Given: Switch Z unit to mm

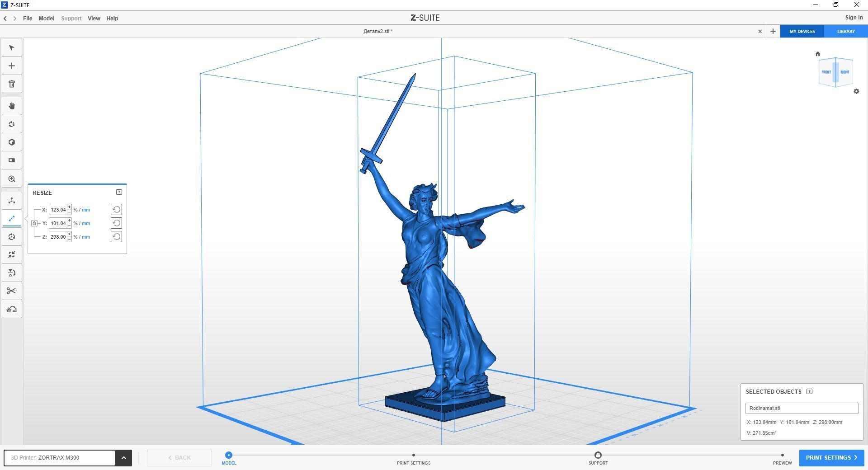Looking at the screenshot, I should tap(85, 237).
